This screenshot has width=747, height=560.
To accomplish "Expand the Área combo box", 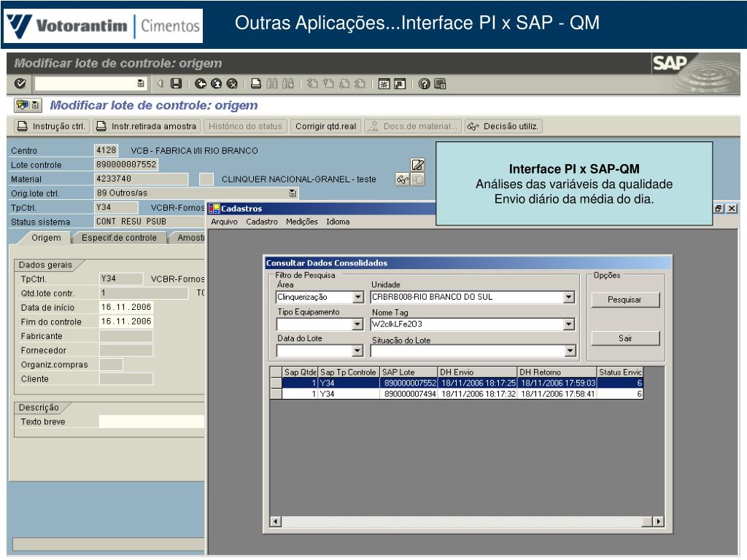I will 358,297.
